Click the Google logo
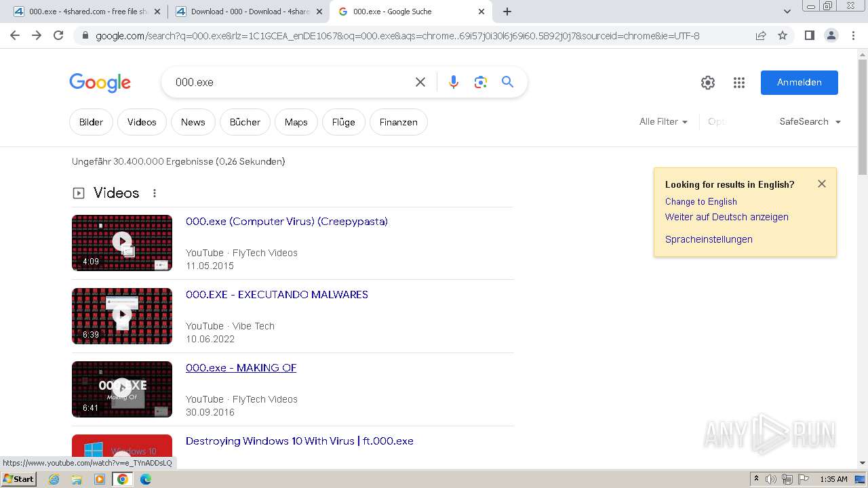Viewport: 868px width, 488px height. click(100, 83)
